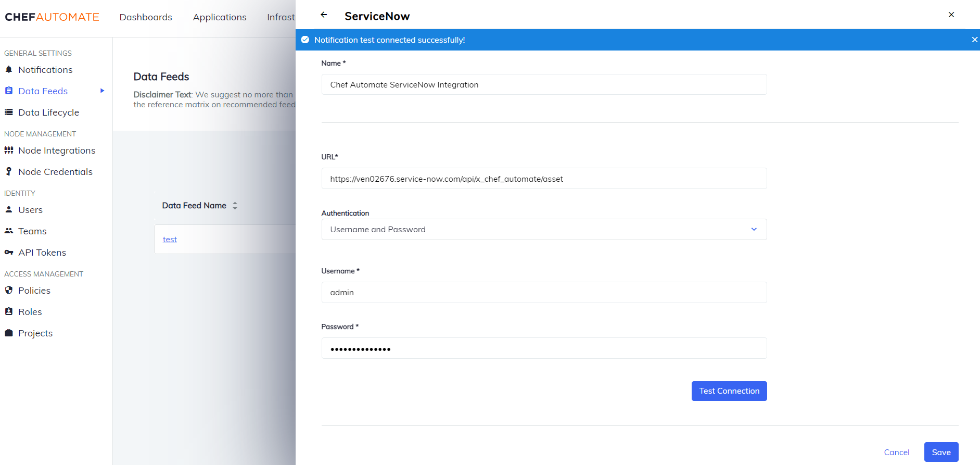The height and width of the screenshot is (465, 980).
Task: Click the Notifications bell icon
Action: point(9,69)
